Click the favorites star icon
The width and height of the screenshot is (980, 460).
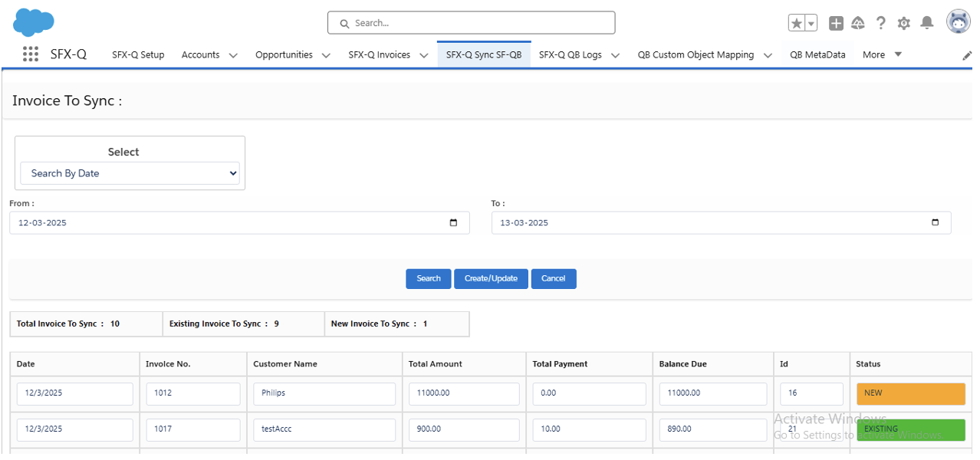point(797,24)
